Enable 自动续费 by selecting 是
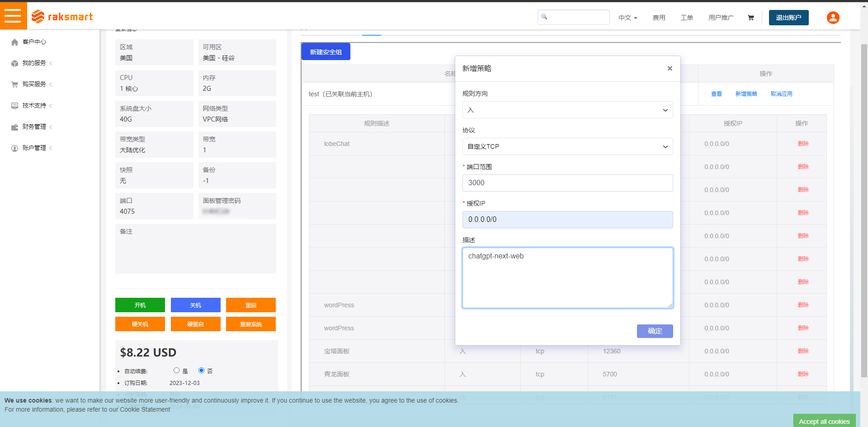The width and height of the screenshot is (868, 427). coord(176,370)
